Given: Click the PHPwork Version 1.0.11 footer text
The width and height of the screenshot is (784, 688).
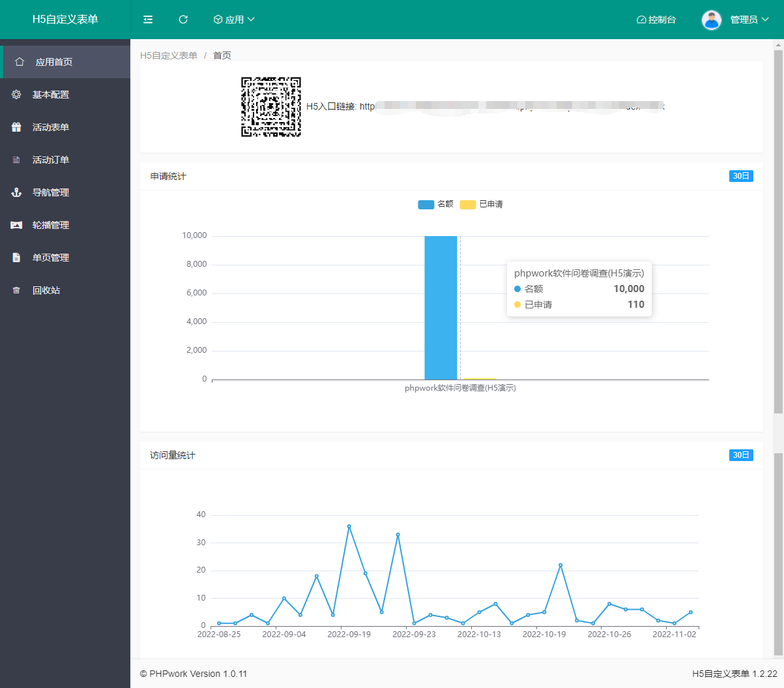Looking at the screenshot, I should pos(194,674).
